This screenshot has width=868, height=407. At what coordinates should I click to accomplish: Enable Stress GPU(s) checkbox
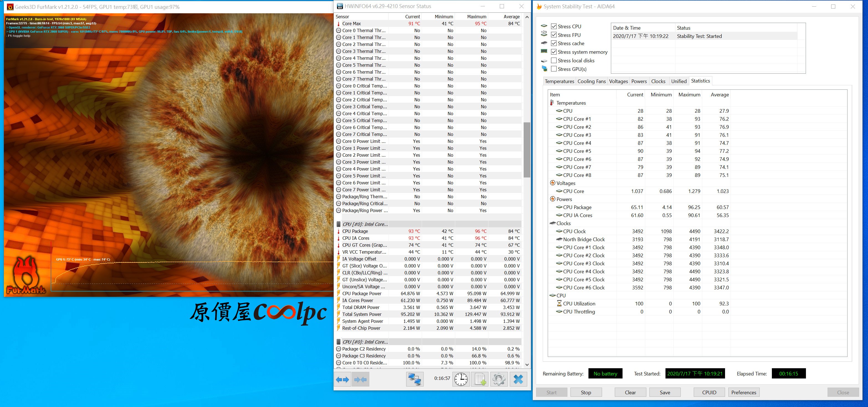[x=554, y=69]
